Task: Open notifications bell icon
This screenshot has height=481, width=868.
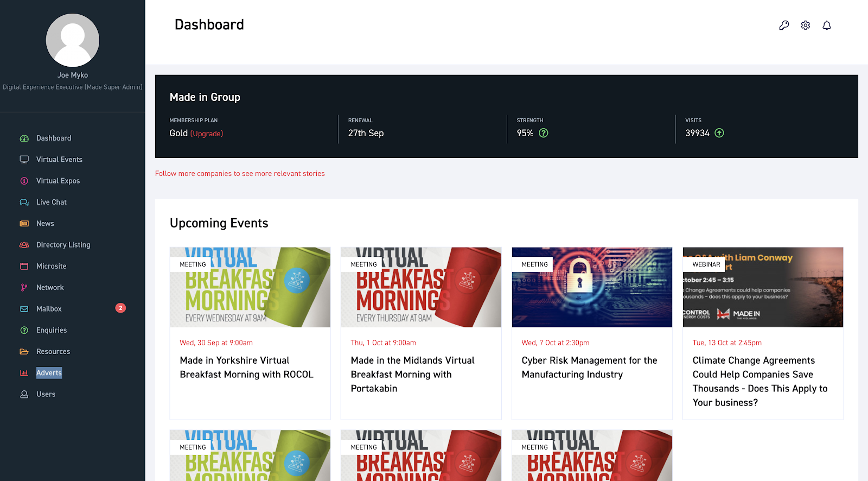Action: (x=827, y=25)
